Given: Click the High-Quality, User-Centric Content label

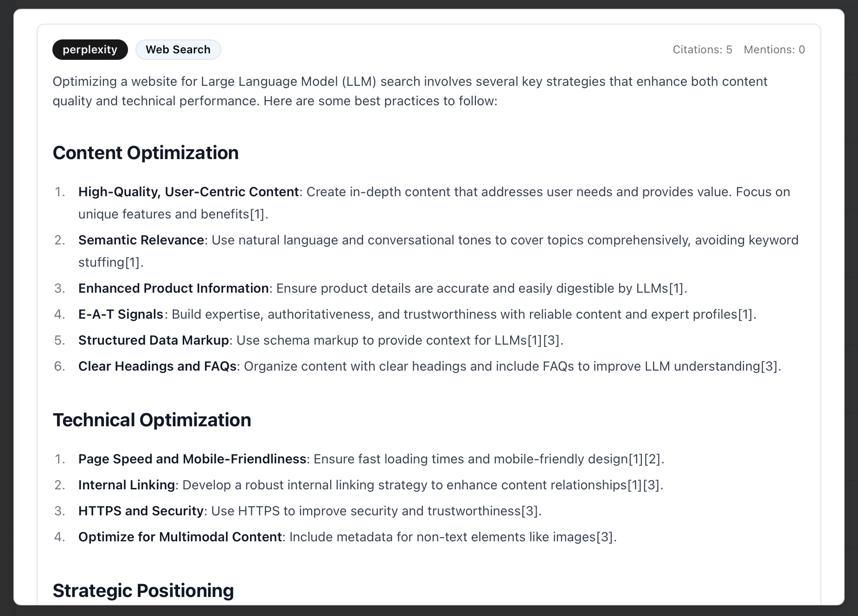Looking at the screenshot, I should point(188,192).
